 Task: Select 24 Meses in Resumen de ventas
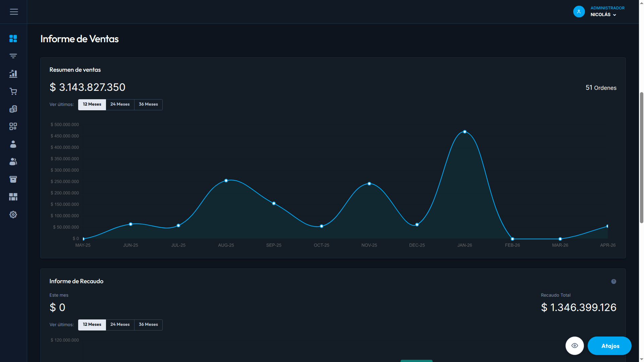(x=120, y=104)
